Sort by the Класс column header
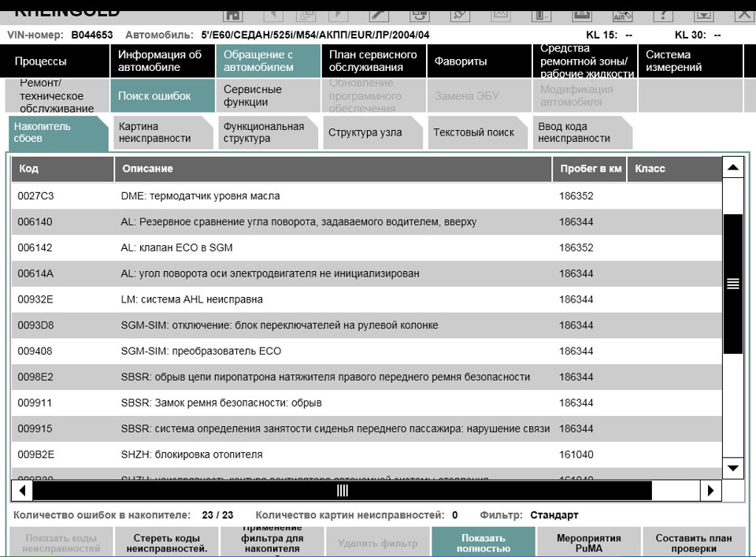This screenshot has width=756, height=557. [675, 169]
